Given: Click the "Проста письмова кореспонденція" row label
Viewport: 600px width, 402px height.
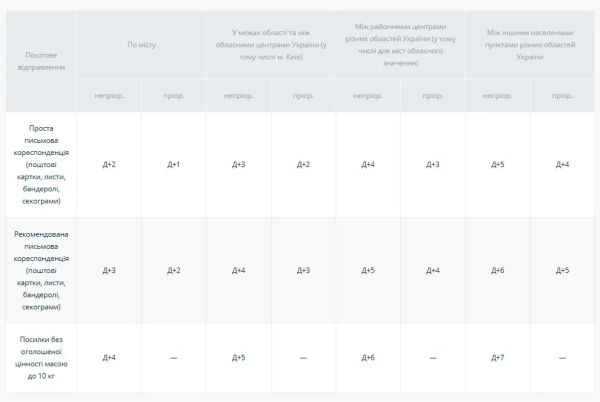Looking at the screenshot, I should pyautogui.click(x=42, y=164).
